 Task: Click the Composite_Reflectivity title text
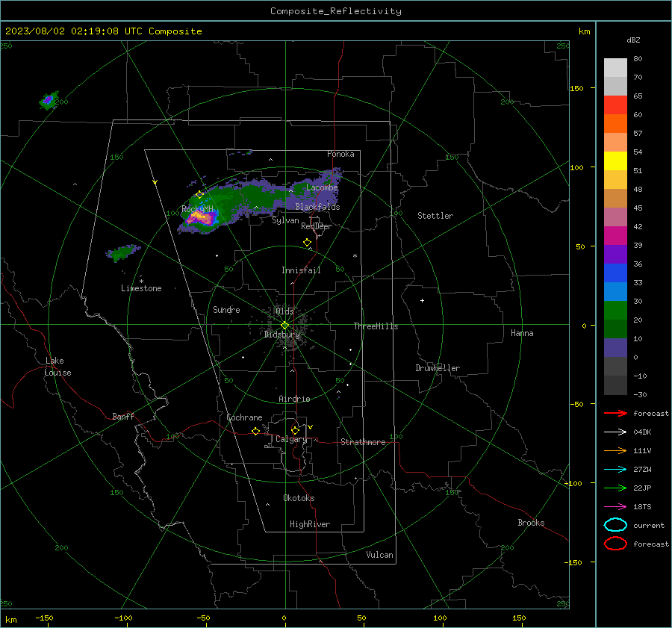(x=335, y=11)
